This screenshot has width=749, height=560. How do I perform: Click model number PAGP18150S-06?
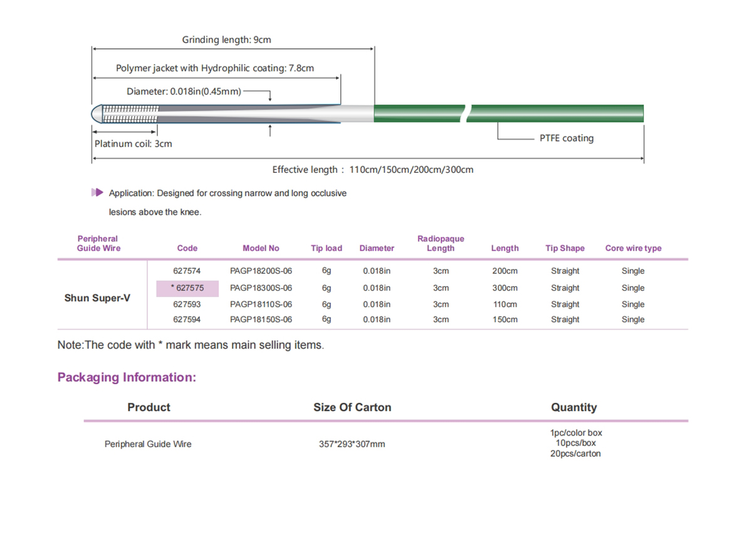(x=261, y=319)
